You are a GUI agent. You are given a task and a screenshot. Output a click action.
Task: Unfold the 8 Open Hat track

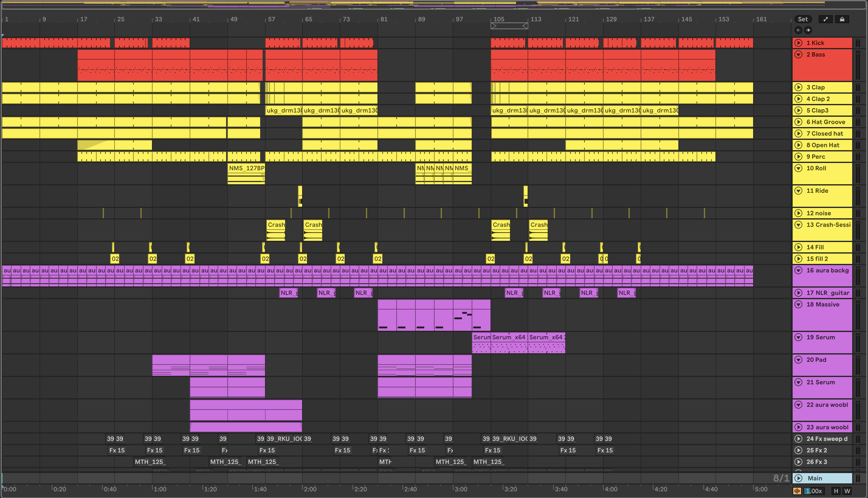pyautogui.click(x=799, y=145)
